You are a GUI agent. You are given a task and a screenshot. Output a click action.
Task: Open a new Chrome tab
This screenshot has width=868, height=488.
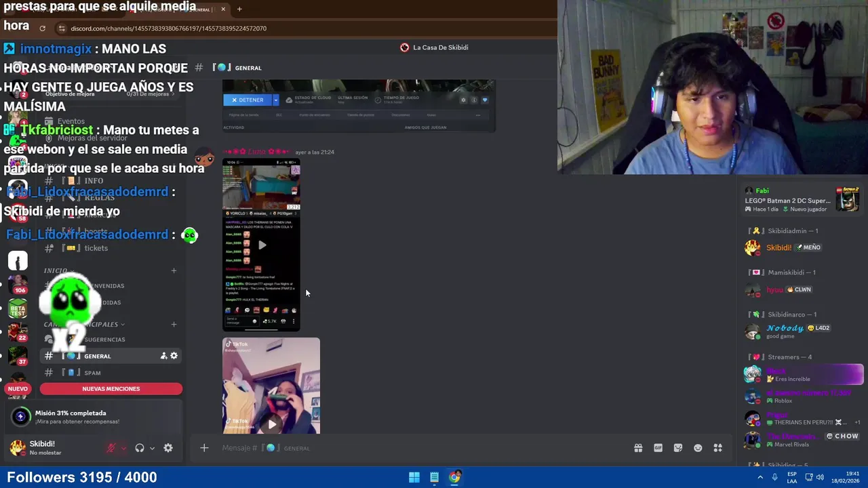click(239, 9)
